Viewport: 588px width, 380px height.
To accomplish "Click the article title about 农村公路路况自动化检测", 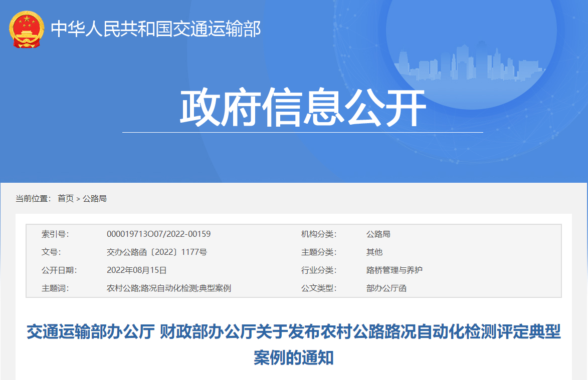I will (x=294, y=344).
